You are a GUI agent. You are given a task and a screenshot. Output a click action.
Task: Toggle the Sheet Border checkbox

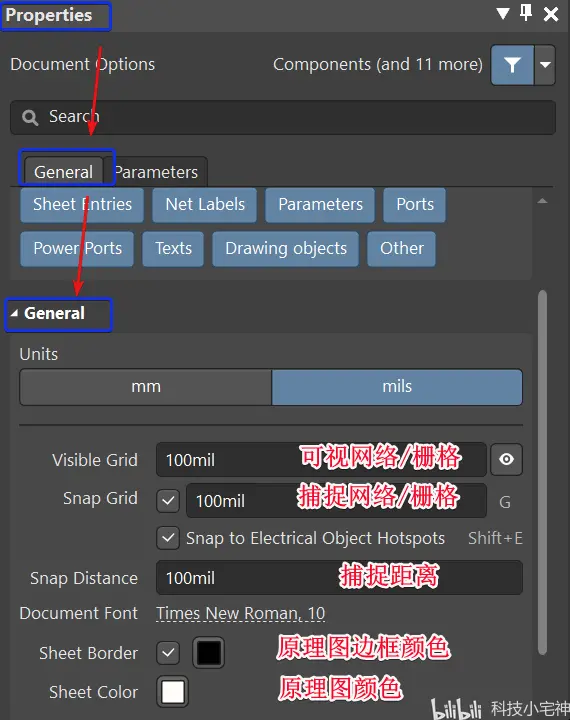coord(168,652)
